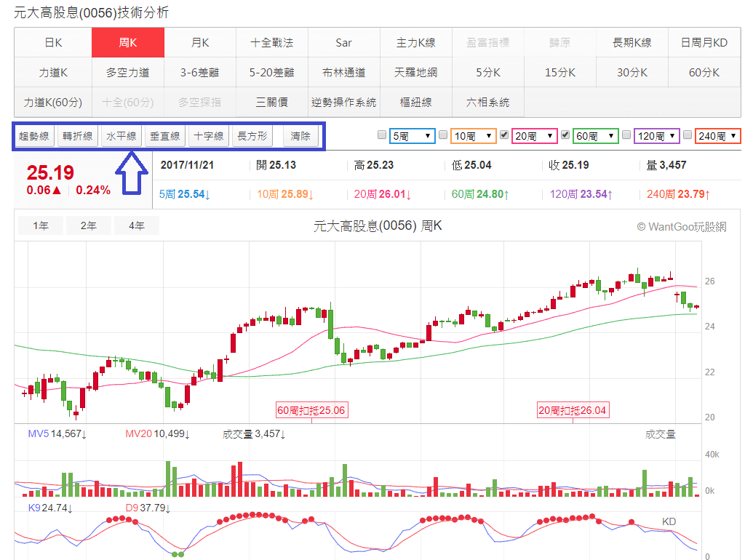Select the 2年 time range tab
This screenshot has width=745, height=560.
88,225
